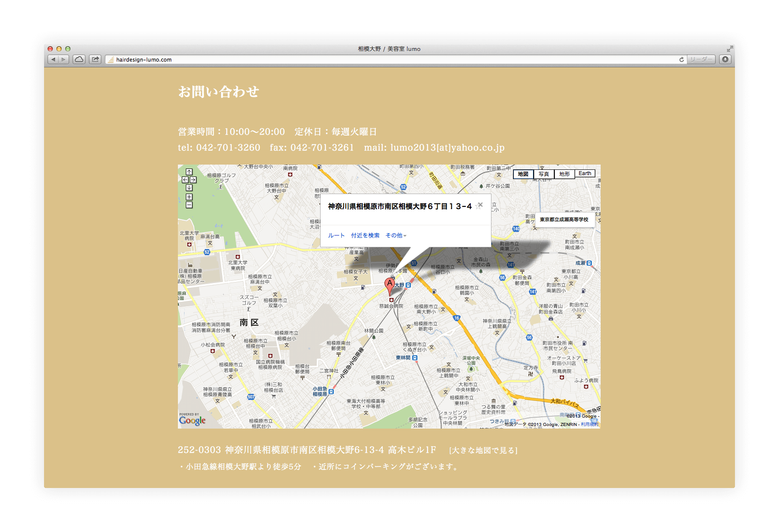
Task: Click the 北里大学東病院 hospital icon
Action: (238, 257)
